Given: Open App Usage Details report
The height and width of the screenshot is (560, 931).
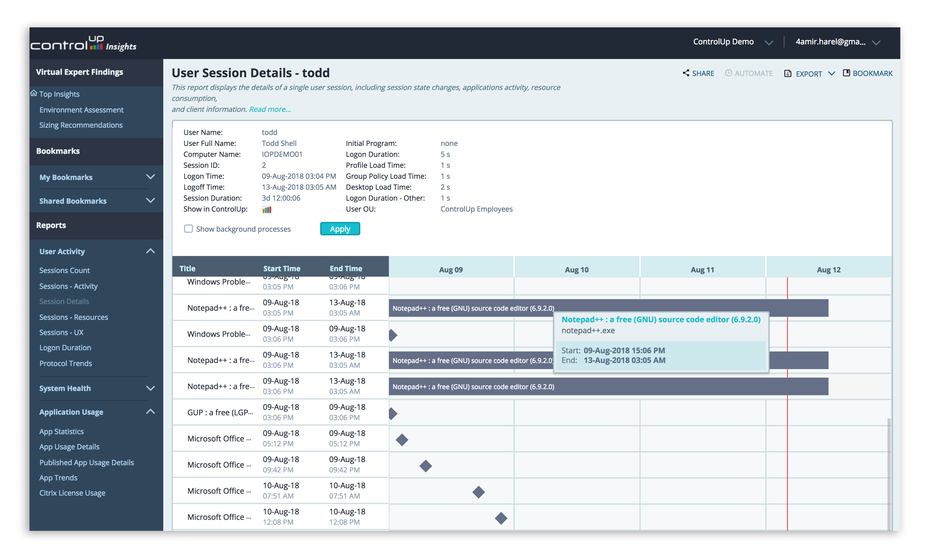Looking at the screenshot, I should pos(69,446).
